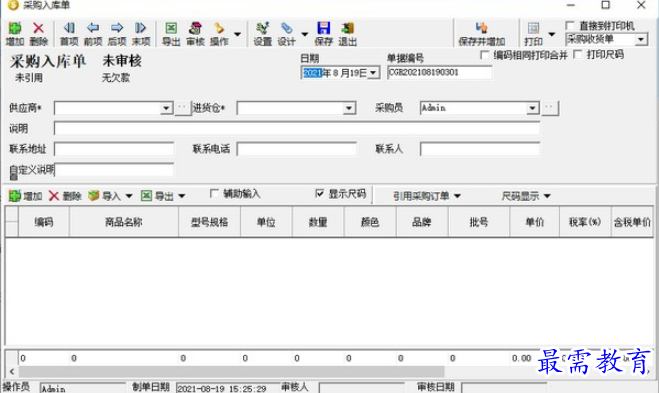Image resolution: width=659 pixels, height=393 pixels.
Task: Click the 批号 column header
Action: click(x=479, y=222)
